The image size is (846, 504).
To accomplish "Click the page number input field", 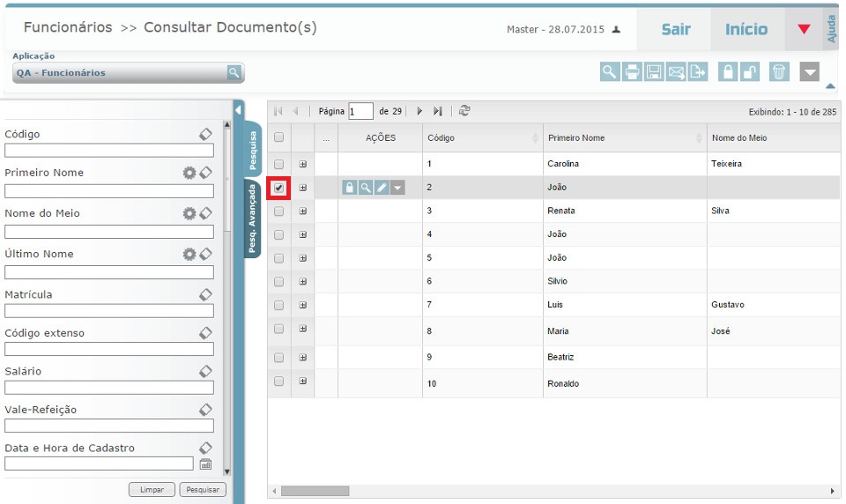I will click(x=360, y=111).
